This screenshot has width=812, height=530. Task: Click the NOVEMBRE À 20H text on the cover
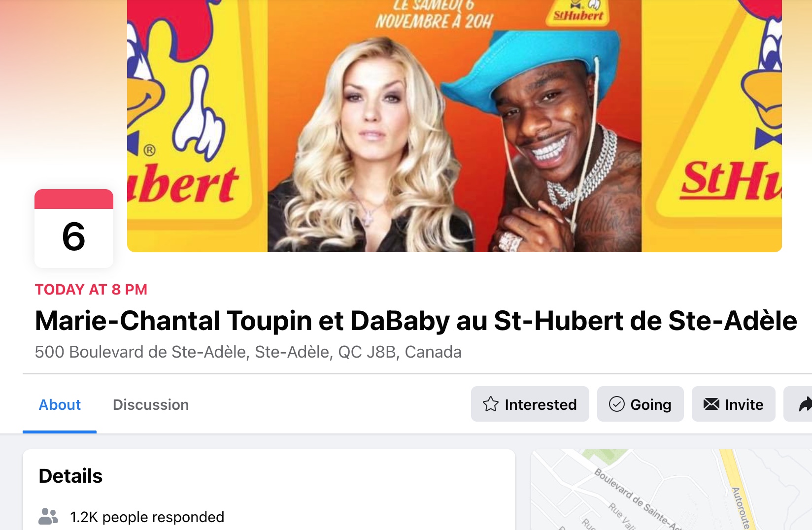tap(434, 21)
